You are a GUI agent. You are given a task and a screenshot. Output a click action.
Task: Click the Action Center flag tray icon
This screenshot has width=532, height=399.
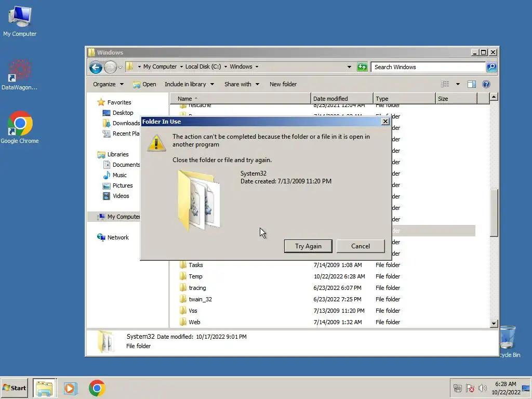(x=470, y=388)
